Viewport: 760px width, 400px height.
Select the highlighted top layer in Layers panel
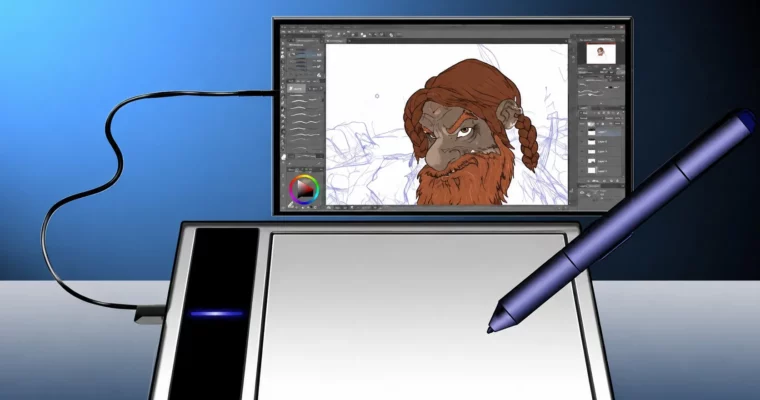601,132
